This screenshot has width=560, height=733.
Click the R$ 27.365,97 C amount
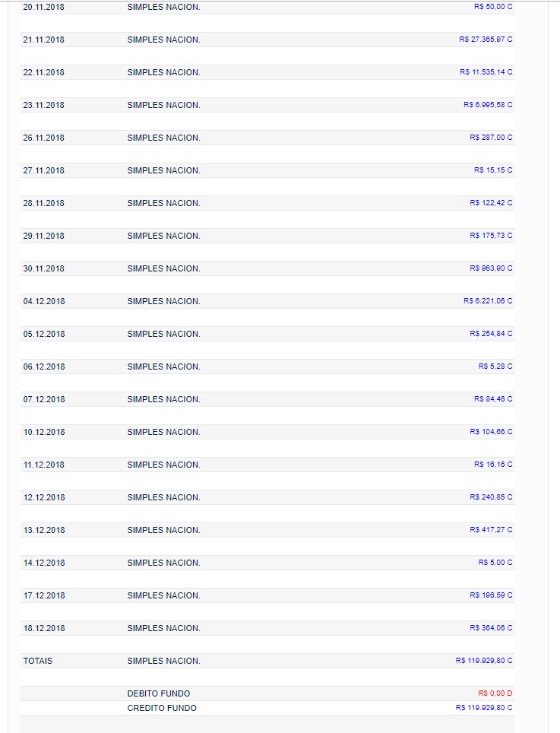(486, 40)
